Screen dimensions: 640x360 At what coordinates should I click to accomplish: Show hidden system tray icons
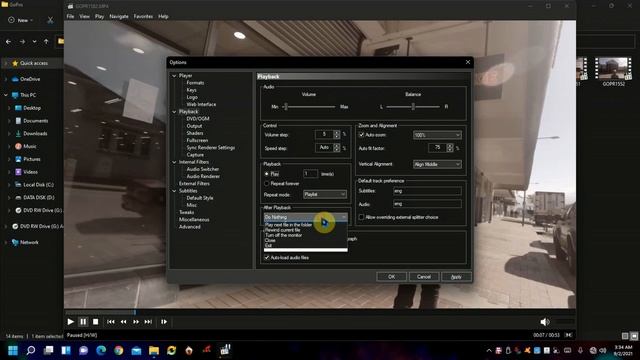click(x=489, y=350)
